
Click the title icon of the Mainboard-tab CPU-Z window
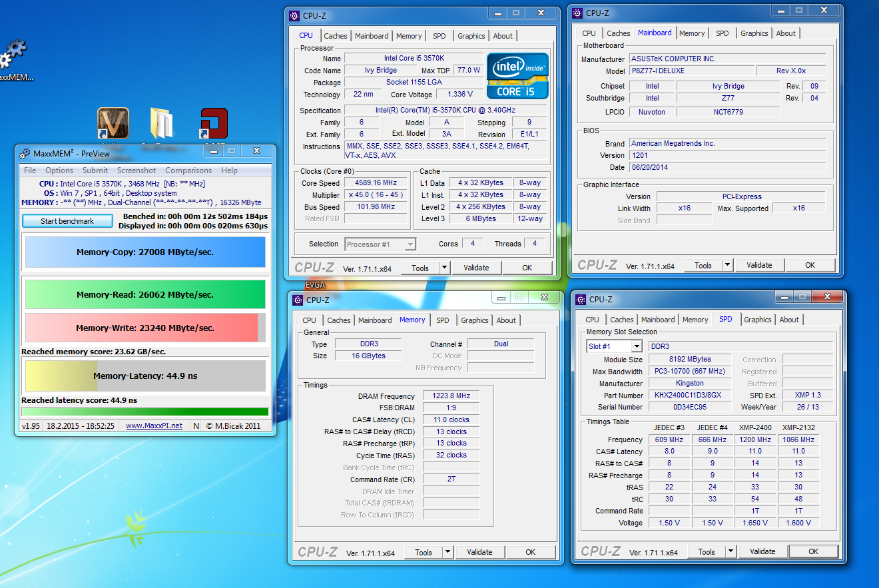pos(579,13)
